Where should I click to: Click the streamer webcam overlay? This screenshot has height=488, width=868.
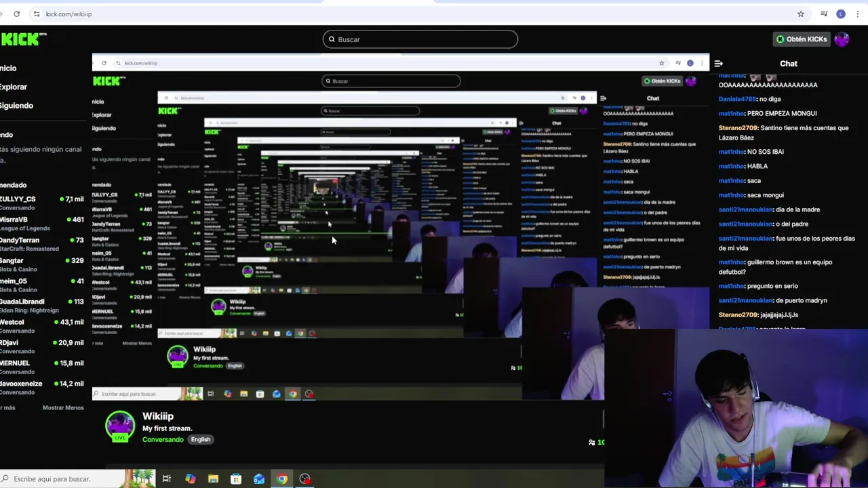[736, 409]
